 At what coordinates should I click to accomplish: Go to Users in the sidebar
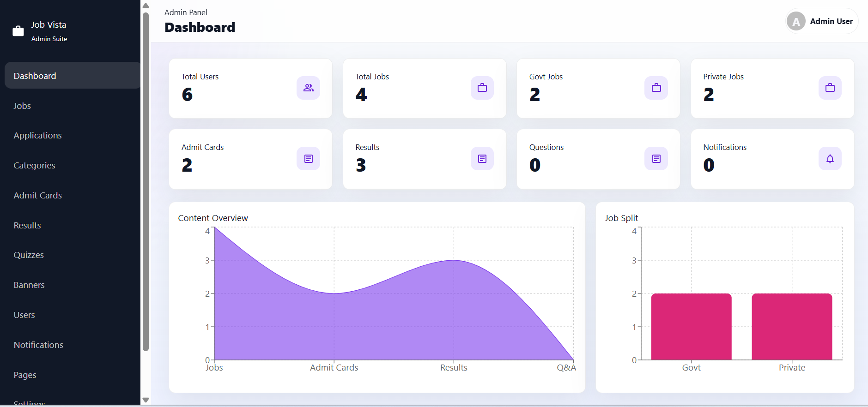[73, 315]
